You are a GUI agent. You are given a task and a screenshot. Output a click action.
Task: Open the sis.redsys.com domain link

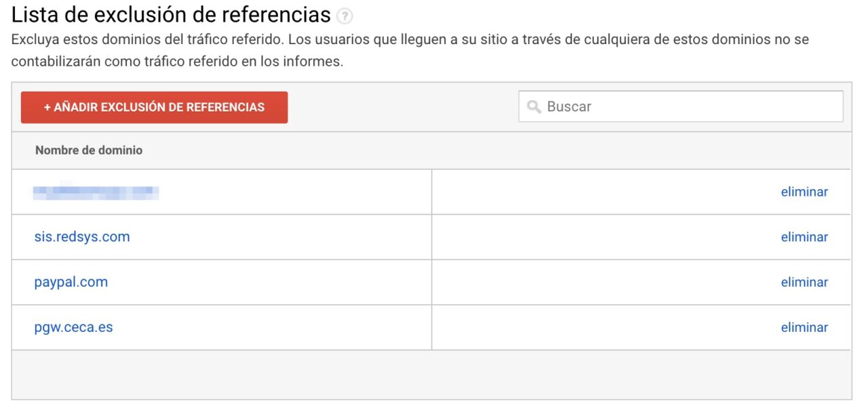[82, 236]
